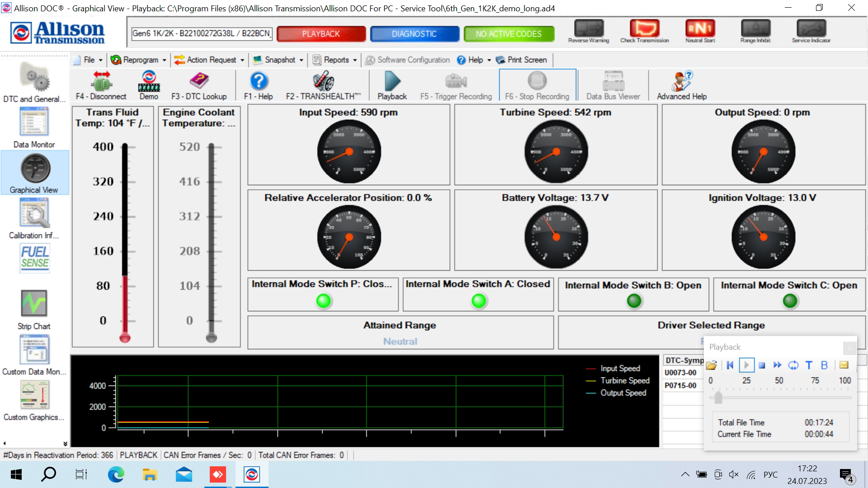Enable continuous loop playback
The image size is (868, 488).
click(x=793, y=365)
